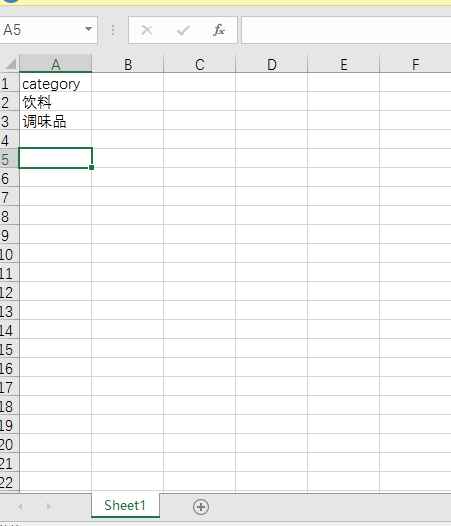Switch to the Sheet1 tab
Image resolution: width=451 pixels, height=526 pixels.
click(x=125, y=505)
